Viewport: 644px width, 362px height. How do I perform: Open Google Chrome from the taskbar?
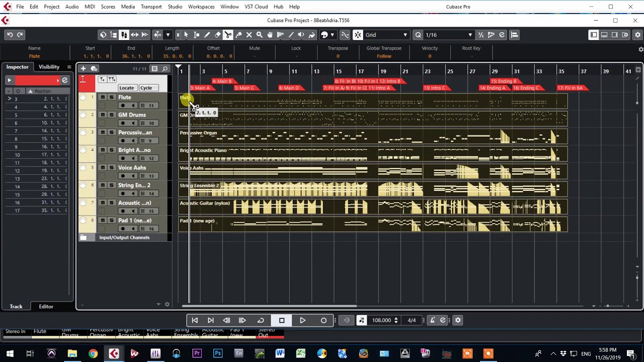tap(93, 353)
